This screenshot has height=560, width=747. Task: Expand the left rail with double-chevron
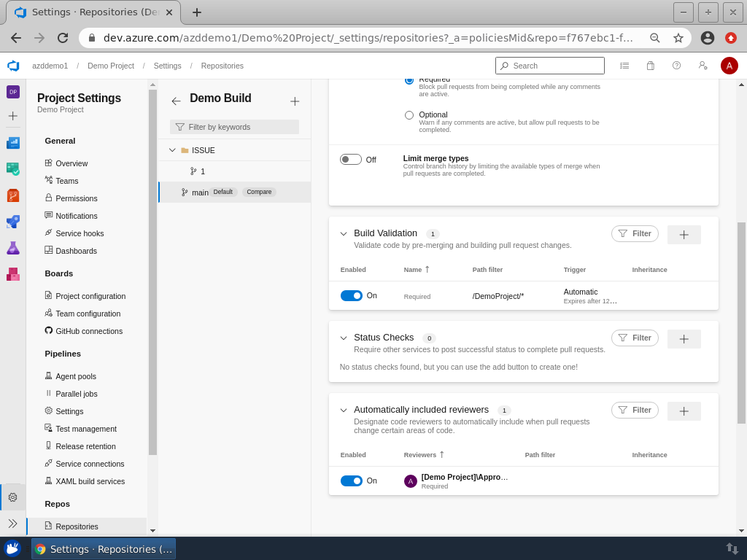[x=13, y=524]
